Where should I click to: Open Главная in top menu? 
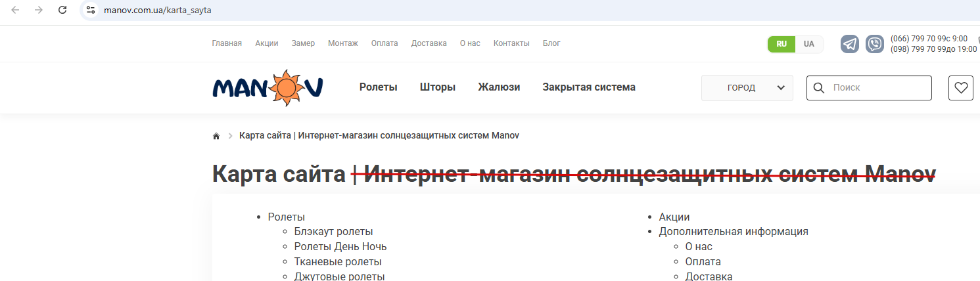(227, 43)
